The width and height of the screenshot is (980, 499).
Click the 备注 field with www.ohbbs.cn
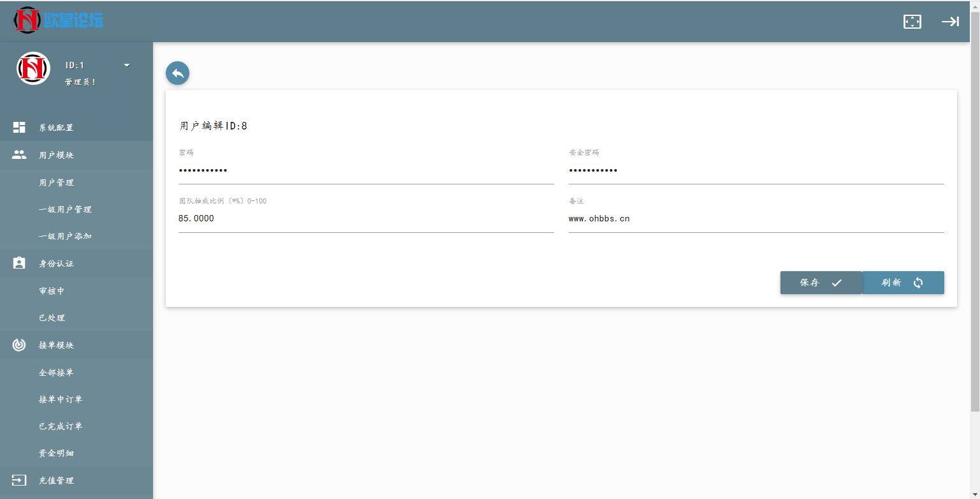(756, 219)
